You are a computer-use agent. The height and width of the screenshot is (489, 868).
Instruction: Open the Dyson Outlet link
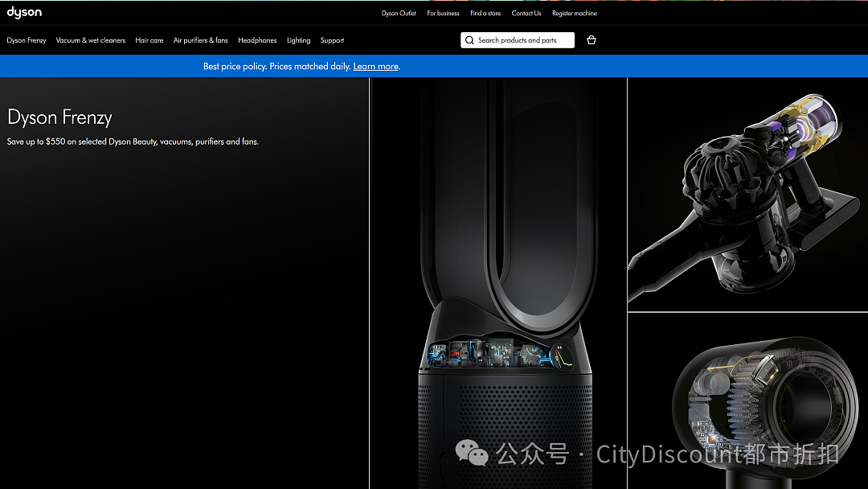[399, 14]
